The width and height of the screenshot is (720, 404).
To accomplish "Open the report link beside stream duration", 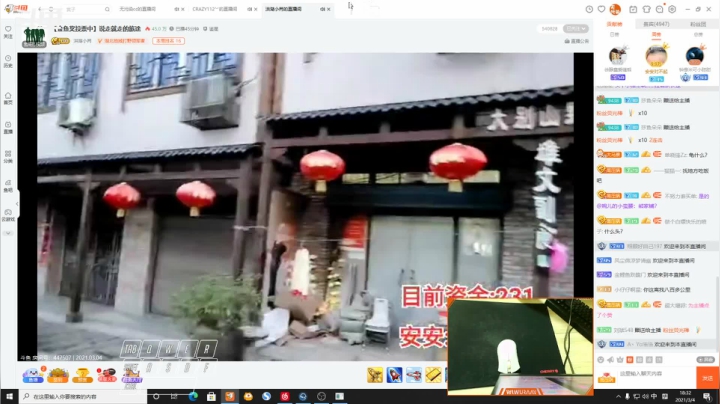I will 211,29.
